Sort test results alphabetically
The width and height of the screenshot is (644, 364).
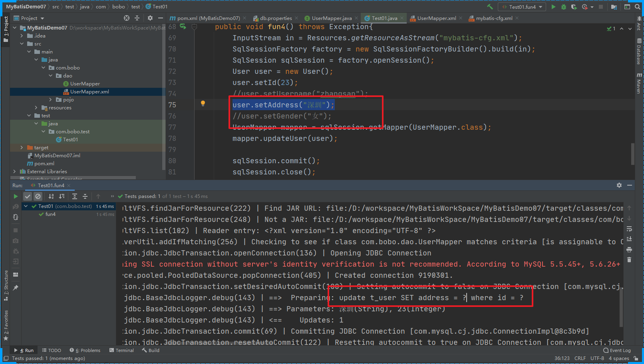[x=51, y=196]
